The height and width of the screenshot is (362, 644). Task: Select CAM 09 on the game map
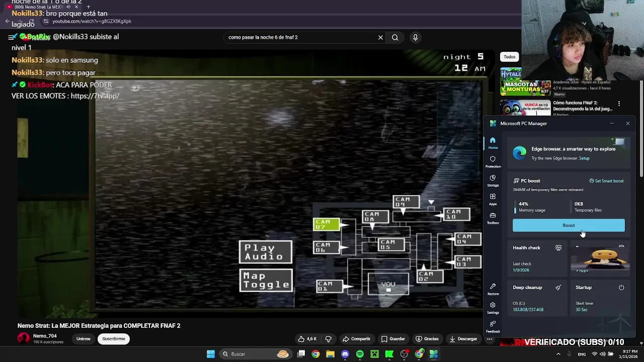406,202
